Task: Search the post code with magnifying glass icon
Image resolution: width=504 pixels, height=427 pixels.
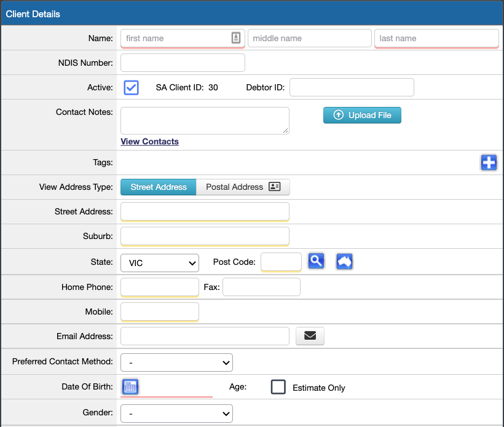Action: point(316,262)
